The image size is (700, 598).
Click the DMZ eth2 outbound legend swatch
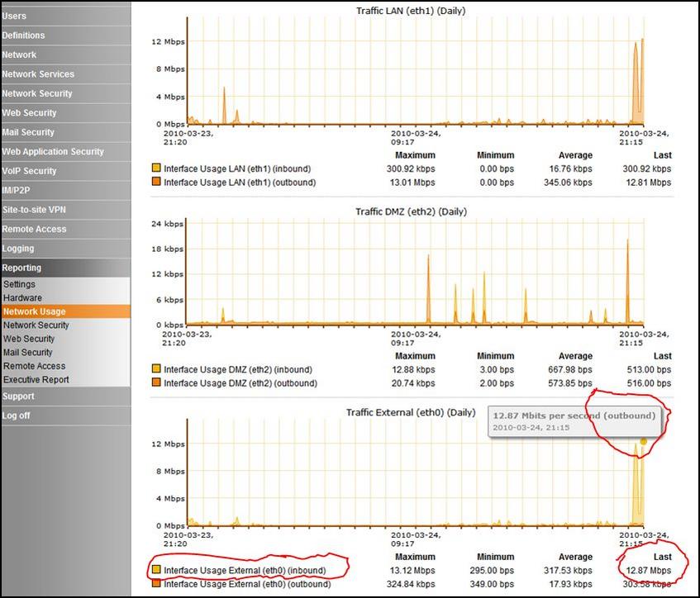[156, 383]
